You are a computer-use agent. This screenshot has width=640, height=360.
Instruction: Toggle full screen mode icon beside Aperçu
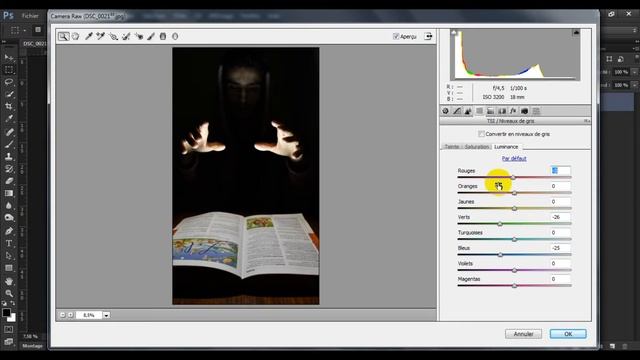click(428, 36)
